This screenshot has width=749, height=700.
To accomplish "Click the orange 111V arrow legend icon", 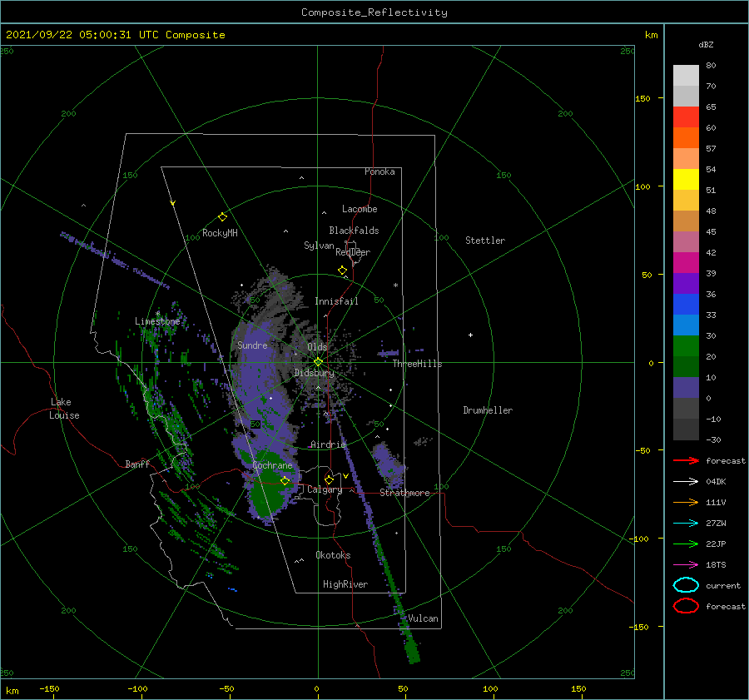I will (x=686, y=502).
